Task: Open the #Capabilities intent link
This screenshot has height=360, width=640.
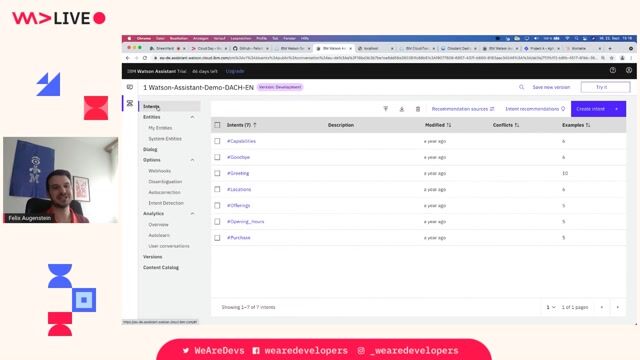Action: (x=241, y=141)
